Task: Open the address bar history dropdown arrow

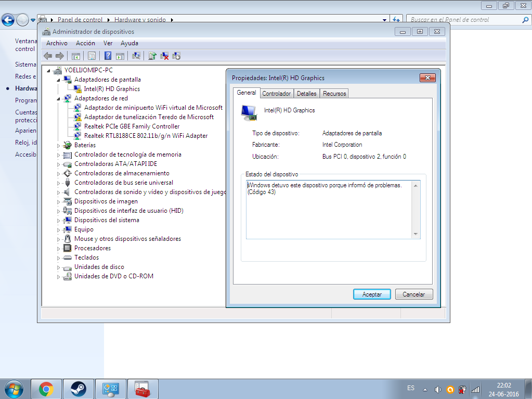Action: (x=384, y=20)
